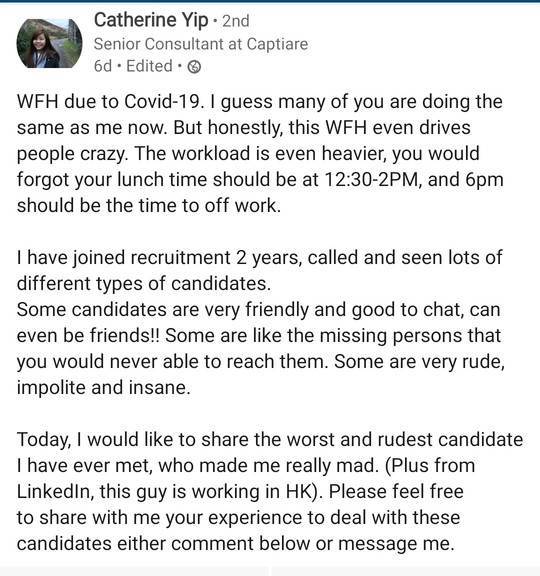Click the line 'different types of candidates'
This screenshot has height=576, width=540.
(x=144, y=284)
